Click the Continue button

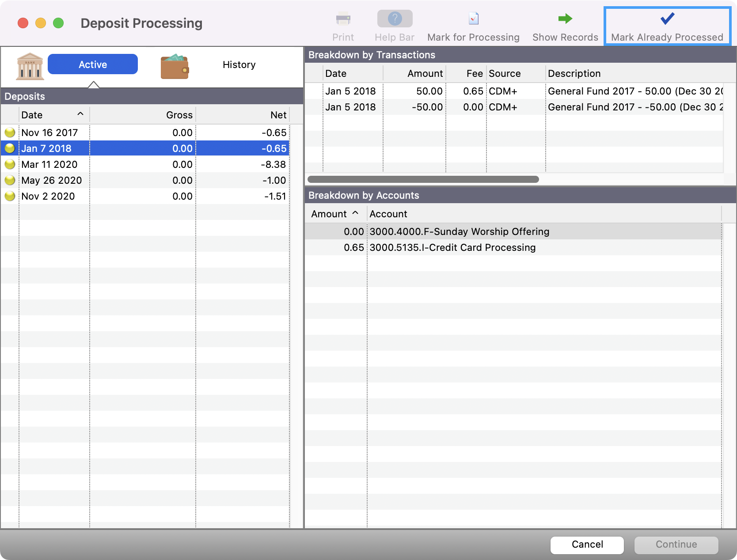(x=676, y=545)
